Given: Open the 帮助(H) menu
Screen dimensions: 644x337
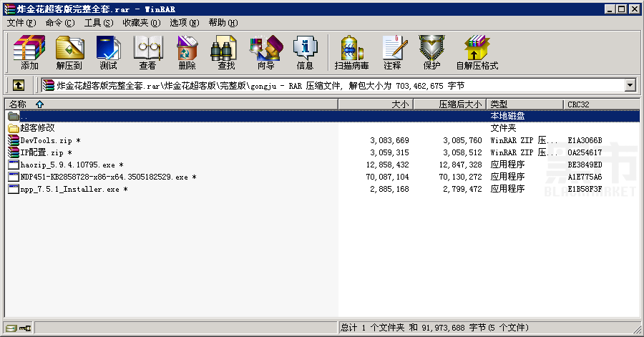Looking at the screenshot, I should coord(223,23).
